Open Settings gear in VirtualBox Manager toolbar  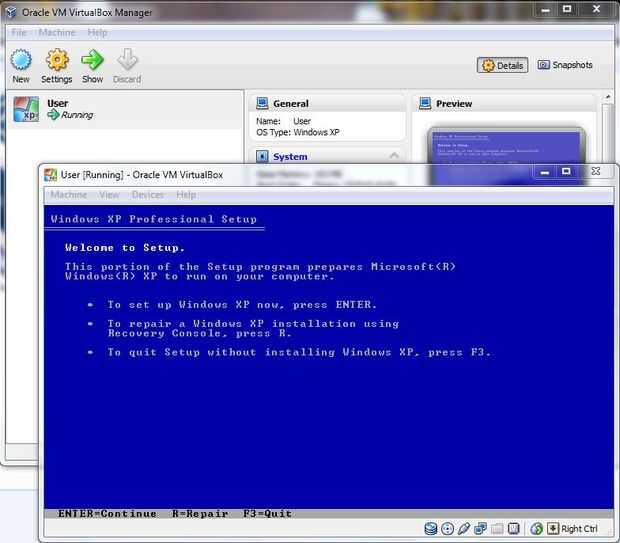point(57,60)
